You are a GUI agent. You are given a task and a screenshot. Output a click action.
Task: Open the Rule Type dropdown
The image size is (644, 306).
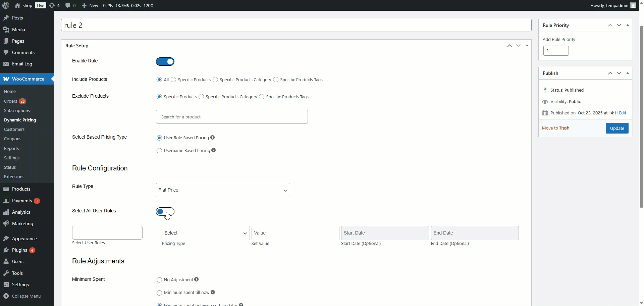click(223, 190)
